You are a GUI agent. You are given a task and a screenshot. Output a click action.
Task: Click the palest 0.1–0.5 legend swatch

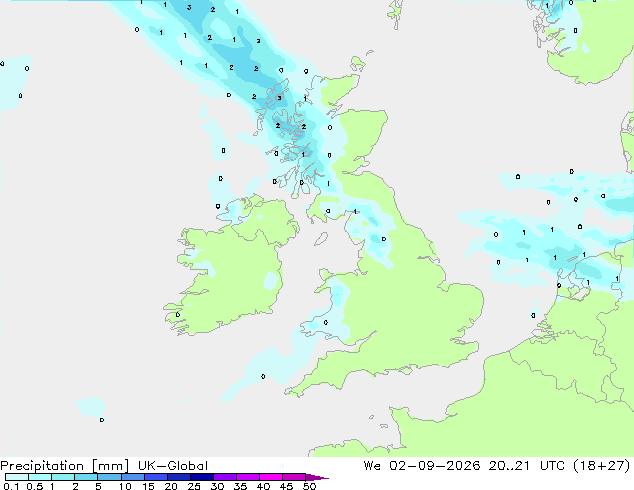(x=17, y=477)
